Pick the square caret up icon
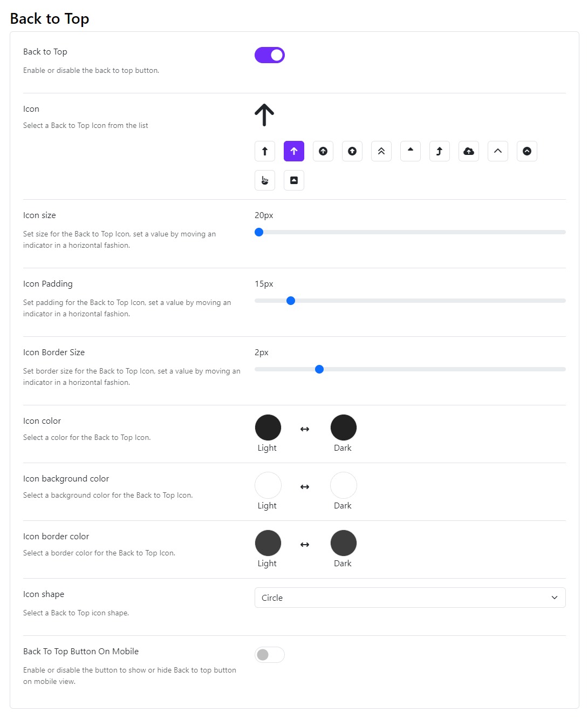Viewport: 588px width, 719px height. [x=294, y=180]
